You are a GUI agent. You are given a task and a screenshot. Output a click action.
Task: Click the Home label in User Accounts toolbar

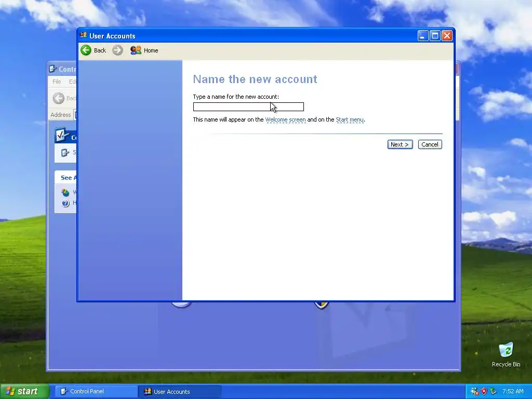coord(151,50)
